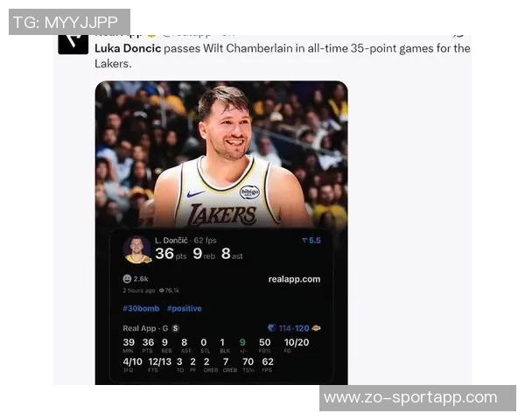This screenshot has height=420, width=525.
Task: Click the Grizzlies team logo beside the score
Action: [272, 328]
